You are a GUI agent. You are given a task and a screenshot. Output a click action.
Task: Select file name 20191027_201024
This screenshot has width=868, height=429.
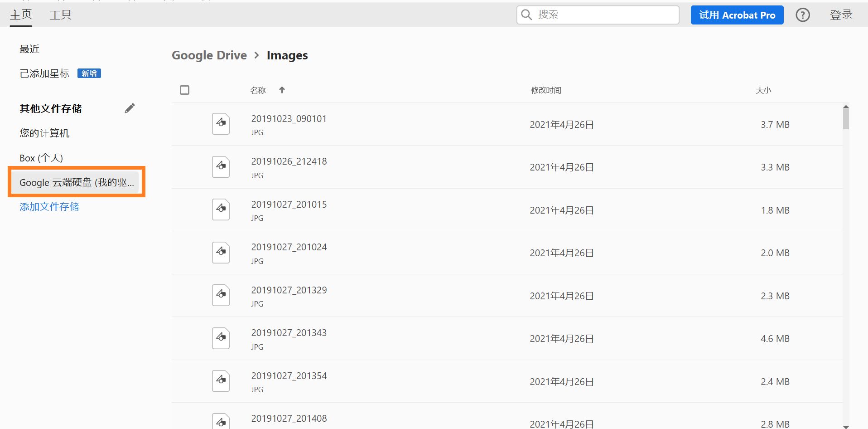click(x=289, y=247)
